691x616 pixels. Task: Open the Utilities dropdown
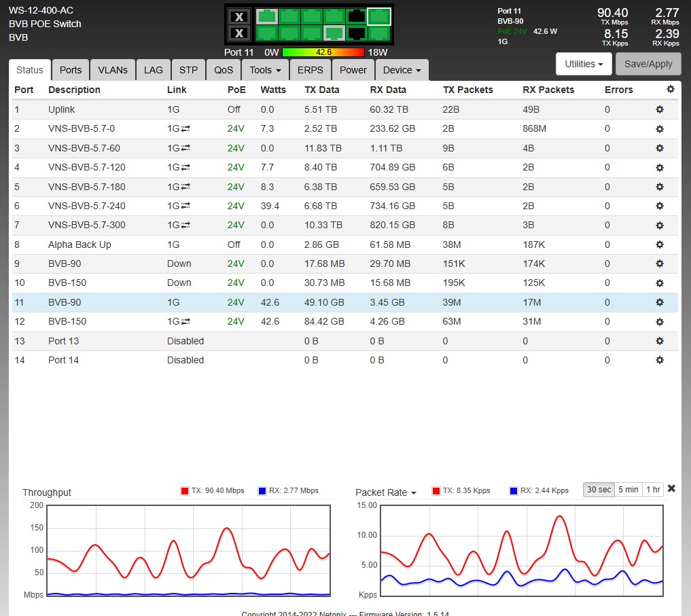tap(584, 64)
